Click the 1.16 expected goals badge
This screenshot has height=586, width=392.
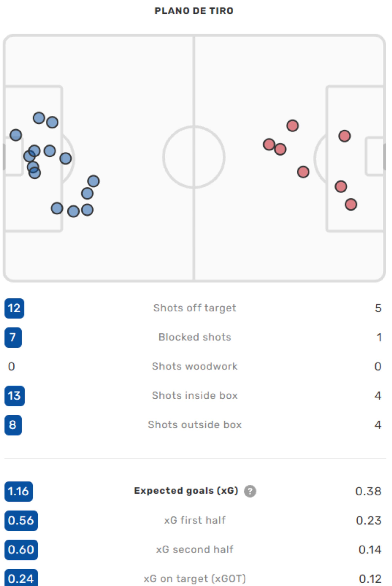click(x=19, y=491)
